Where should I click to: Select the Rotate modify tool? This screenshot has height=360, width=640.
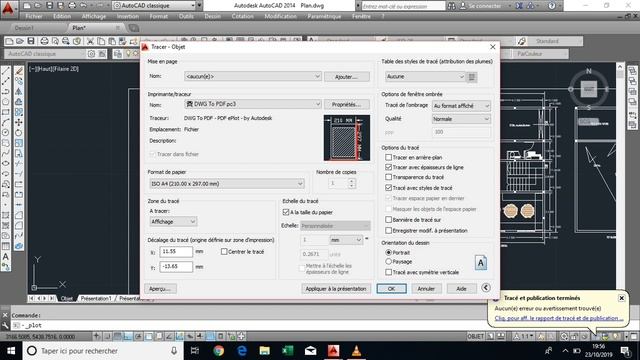pyautogui.click(x=19, y=132)
